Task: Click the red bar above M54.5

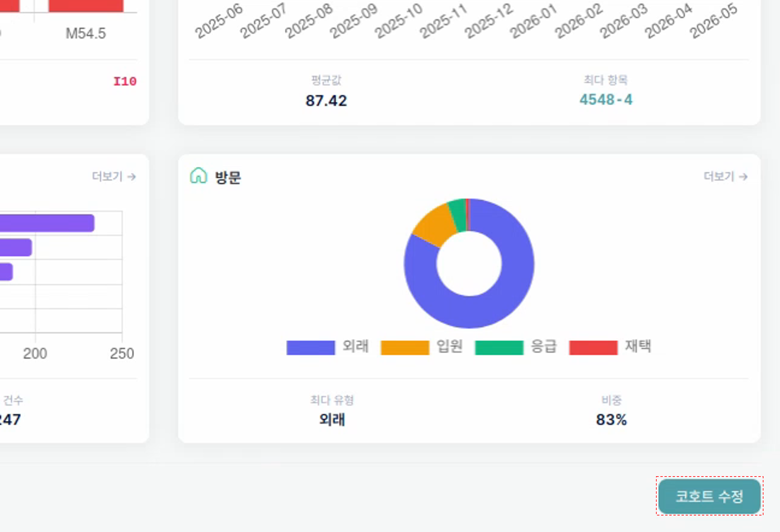Action: pyautogui.click(x=86, y=6)
